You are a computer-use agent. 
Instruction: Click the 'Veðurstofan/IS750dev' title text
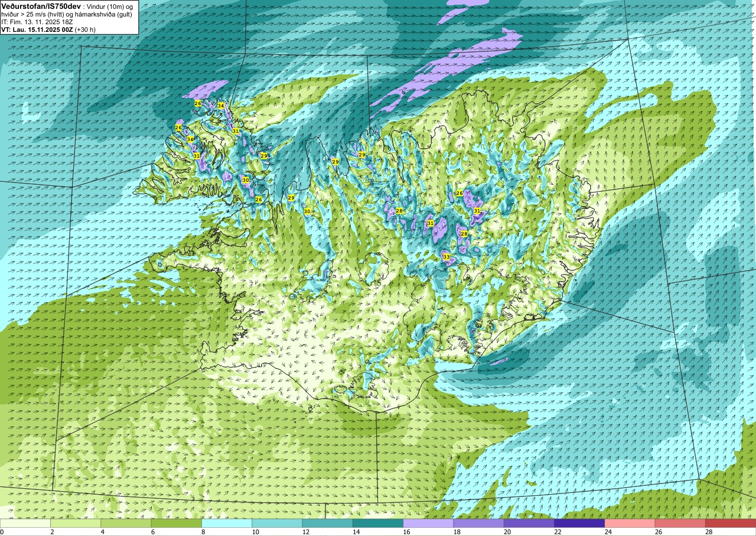(x=41, y=5)
